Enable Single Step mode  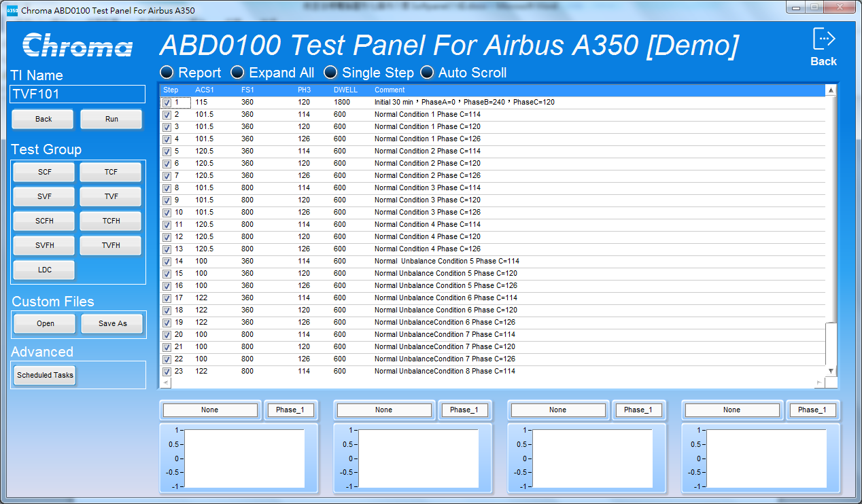pyautogui.click(x=330, y=72)
